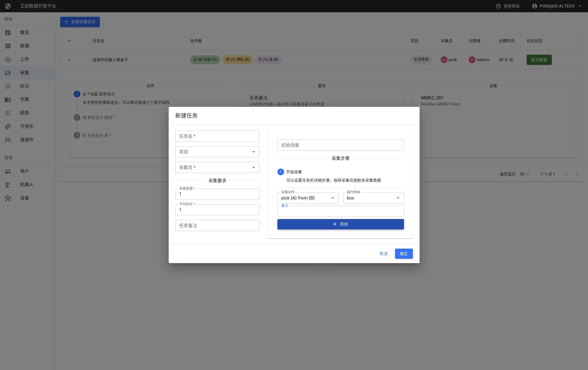Click the 取消 cancel button
Viewport: 588px width, 370px height.
(x=383, y=254)
